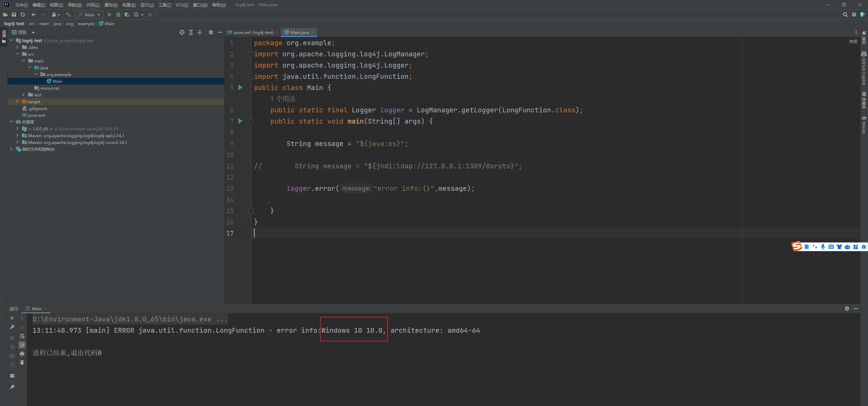Reload from disk with sync icon
The image size is (868, 406).
[x=23, y=15]
